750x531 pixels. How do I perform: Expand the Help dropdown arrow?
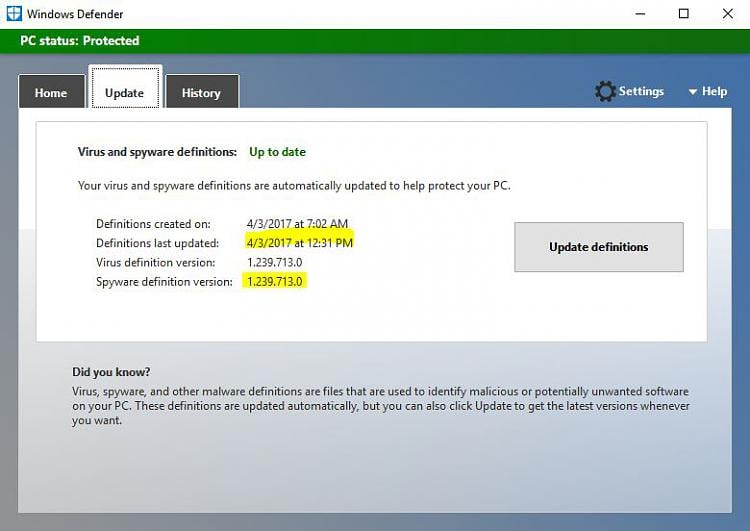click(692, 92)
